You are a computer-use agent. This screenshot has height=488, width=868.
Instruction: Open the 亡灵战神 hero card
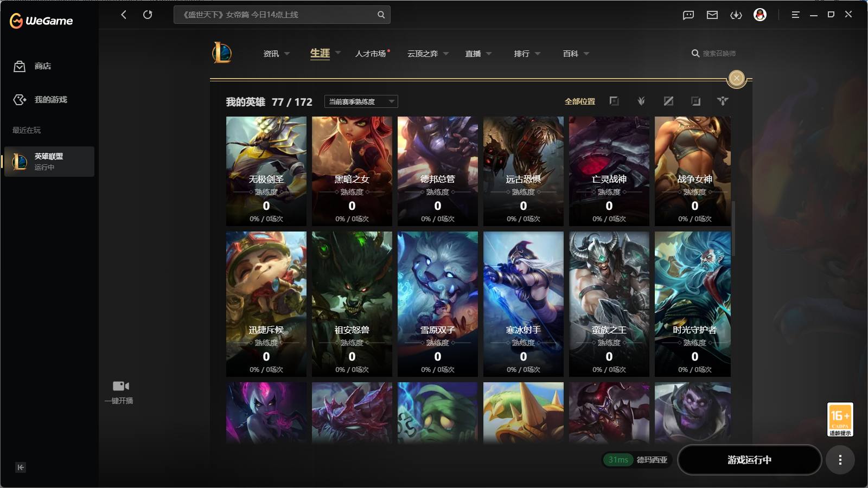click(609, 171)
